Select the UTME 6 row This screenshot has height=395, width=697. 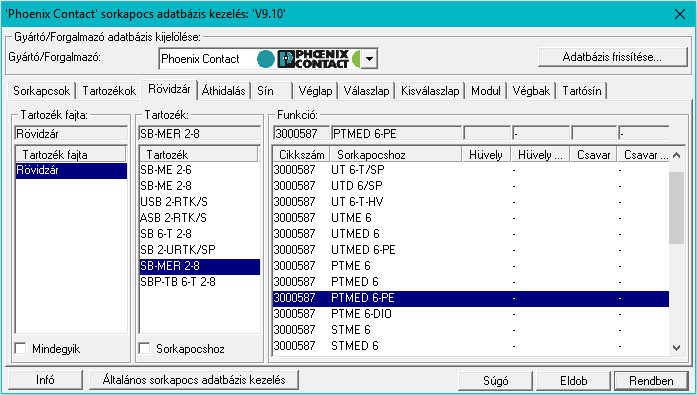tap(471, 218)
